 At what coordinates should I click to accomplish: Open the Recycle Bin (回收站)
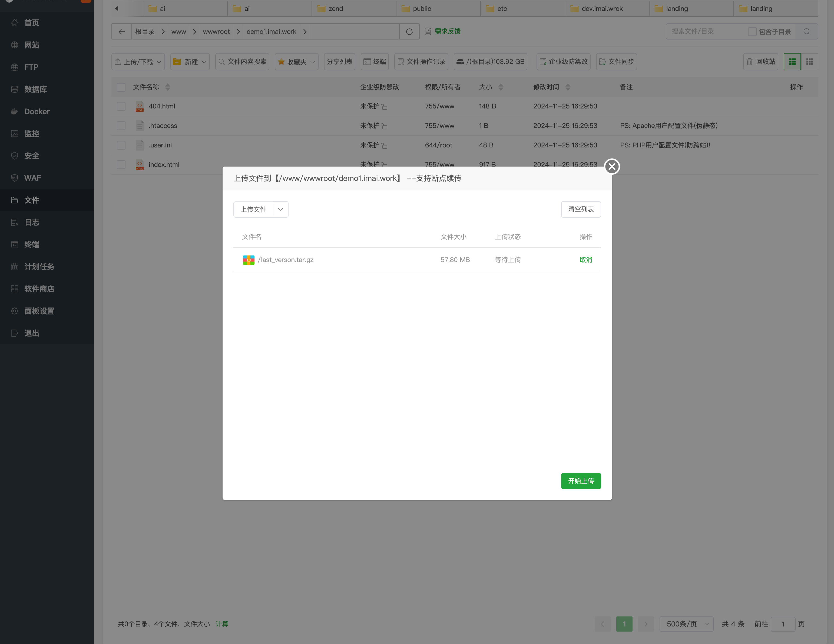[760, 61]
